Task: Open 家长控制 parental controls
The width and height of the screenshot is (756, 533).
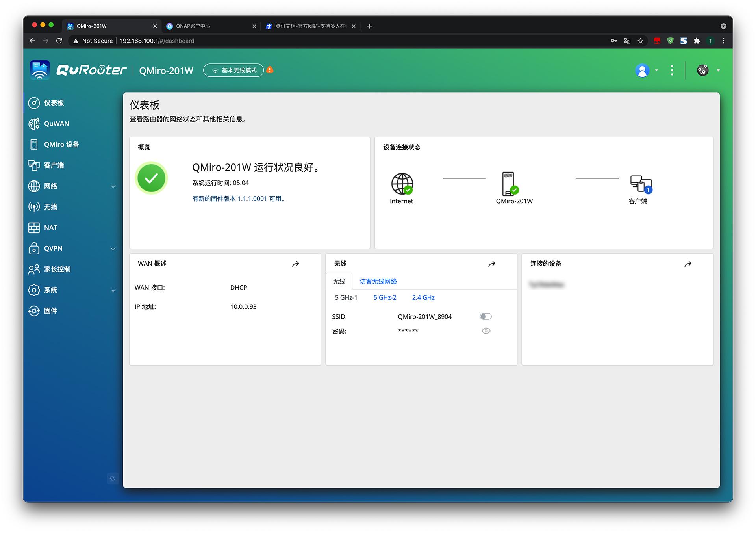Action: click(57, 269)
